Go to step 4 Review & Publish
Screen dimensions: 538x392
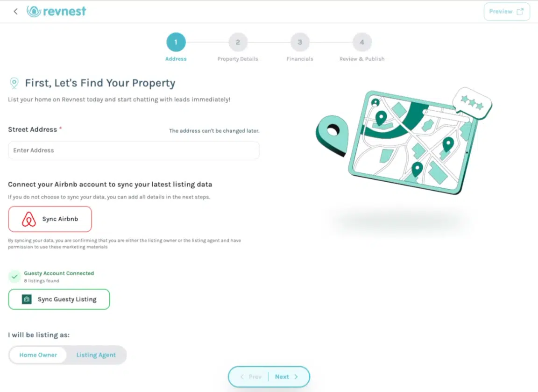362,43
